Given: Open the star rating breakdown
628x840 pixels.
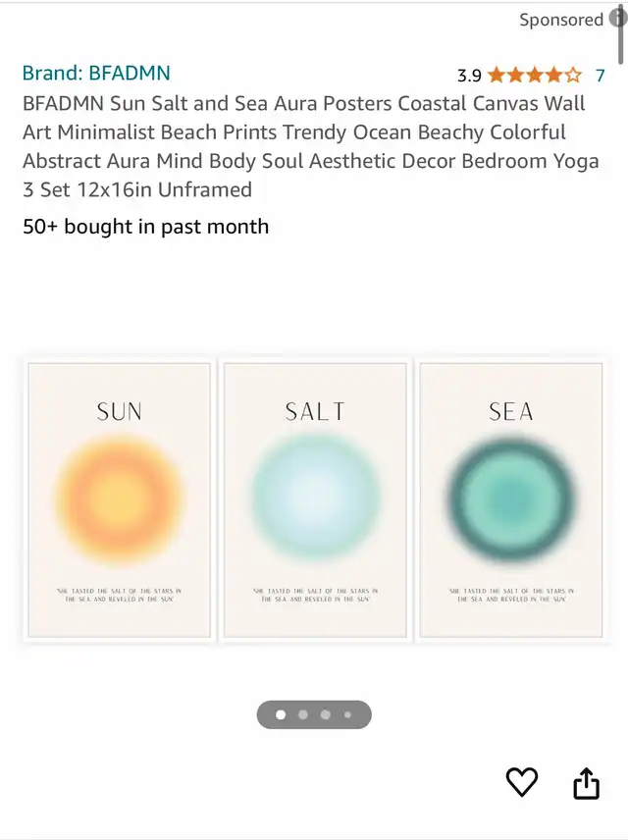Looking at the screenshot, I should [534, 75].
